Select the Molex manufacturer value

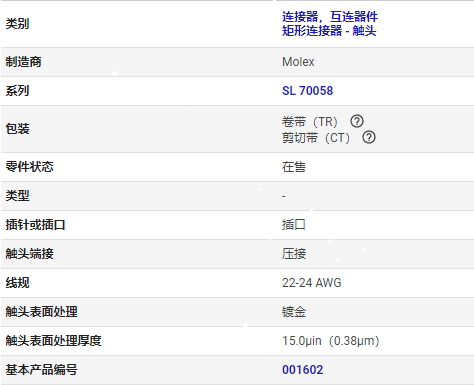coord(298,62)
